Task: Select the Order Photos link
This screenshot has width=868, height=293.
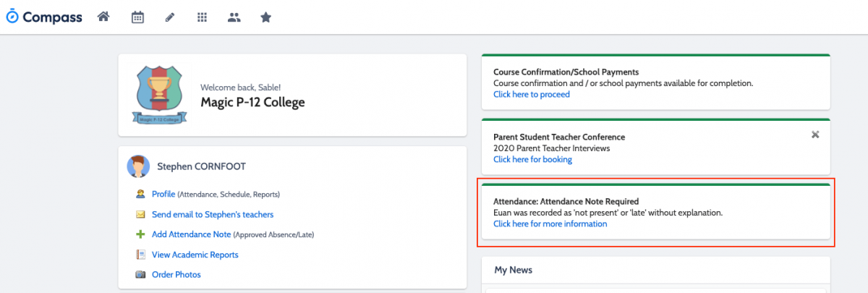Action: click(176, 275)
